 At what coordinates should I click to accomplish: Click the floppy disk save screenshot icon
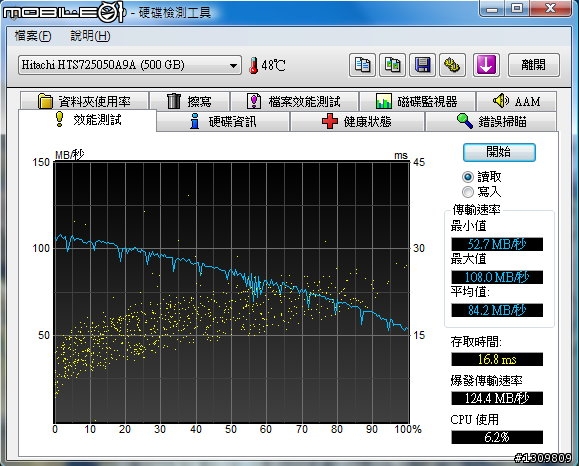coord(422,65)
